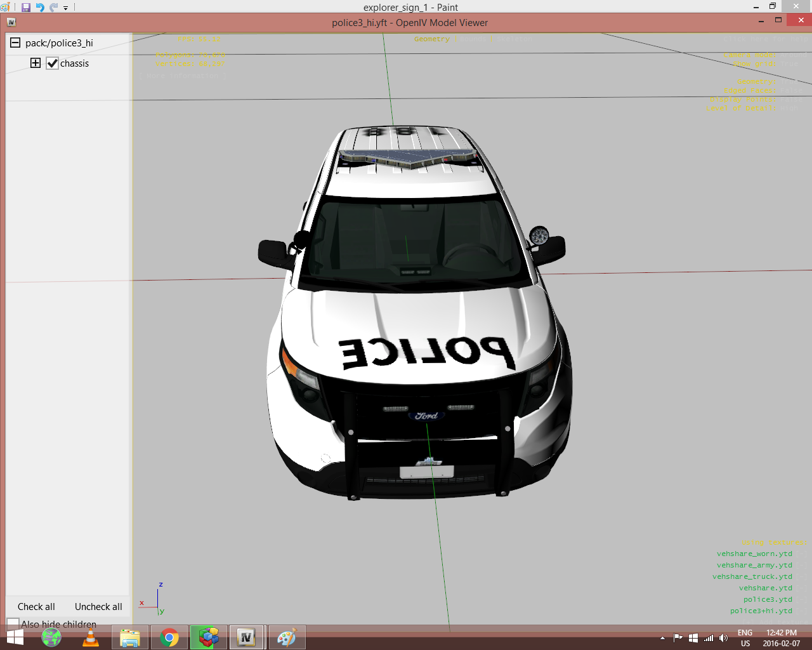Screen dimensions: 812x650
Task: Show hidden icons in the system tray
Action: click(x=662, y=638)
